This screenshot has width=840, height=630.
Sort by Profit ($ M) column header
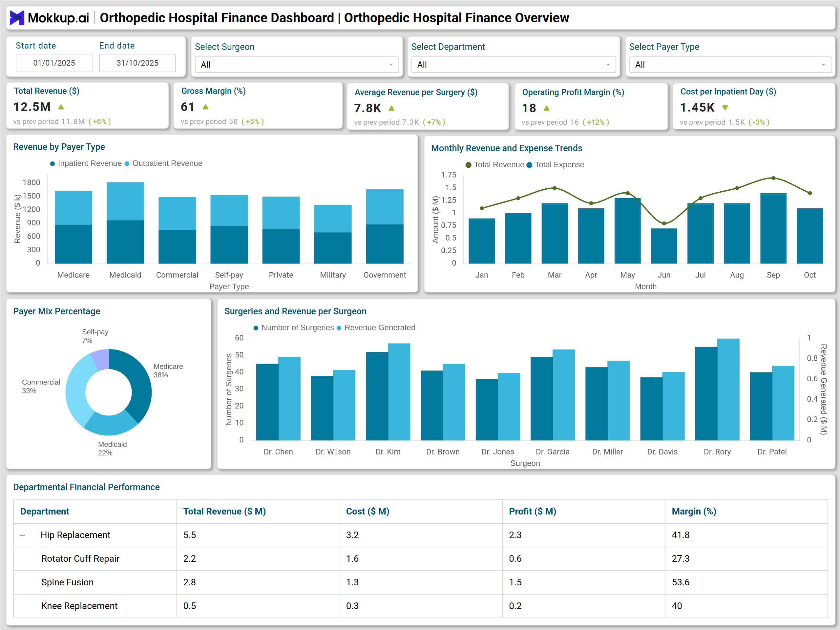(533, 512)
